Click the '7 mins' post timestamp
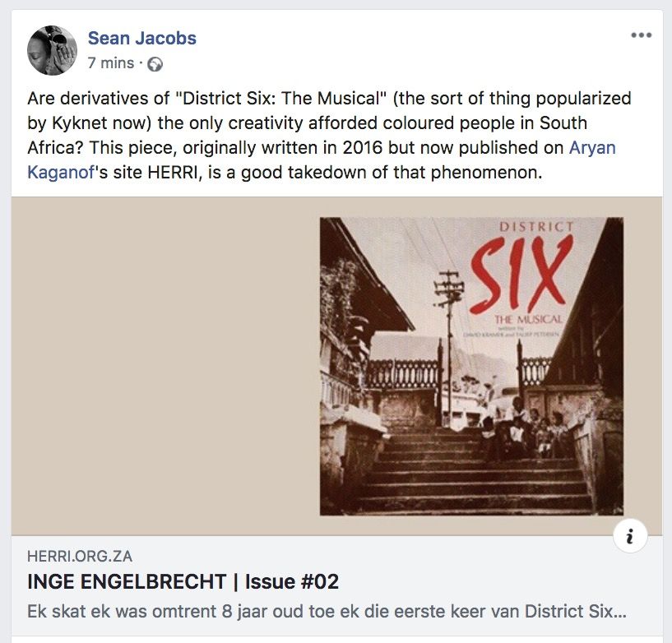672x643 pixels. tap(111, 63)
